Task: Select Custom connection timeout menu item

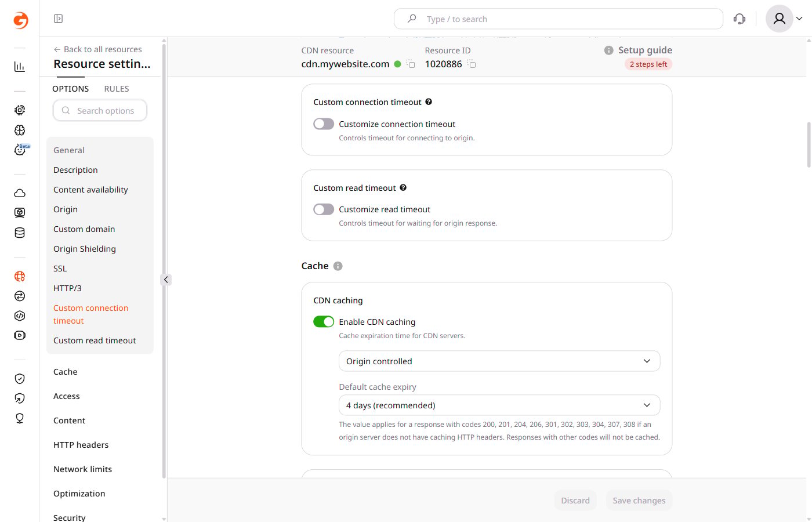Action: (91, 314)
